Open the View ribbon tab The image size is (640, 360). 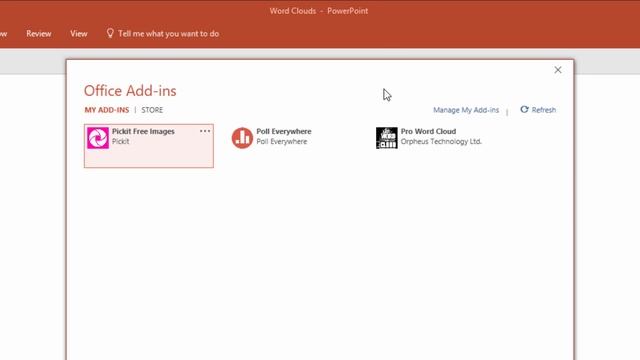click(x=78, y=34)
